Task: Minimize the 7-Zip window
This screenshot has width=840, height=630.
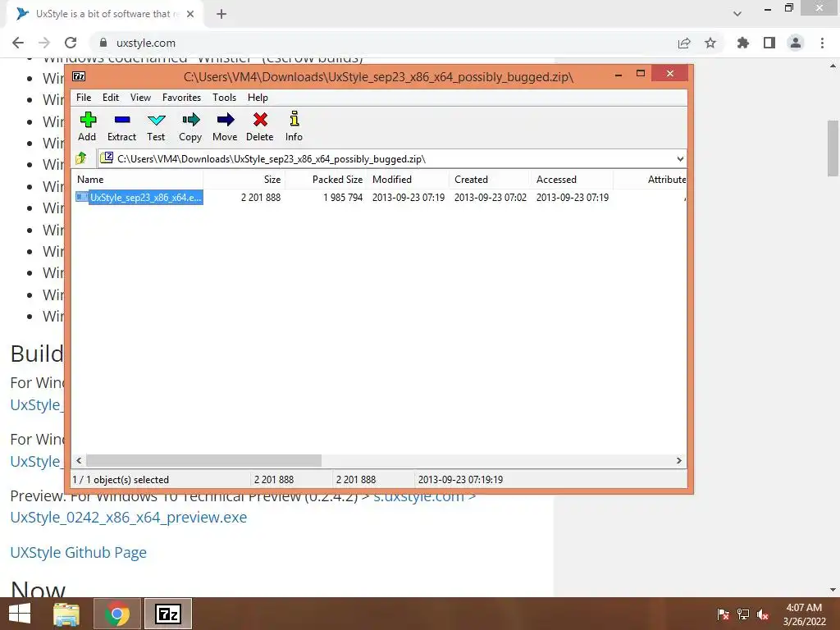Action: [x=619, y=75]
